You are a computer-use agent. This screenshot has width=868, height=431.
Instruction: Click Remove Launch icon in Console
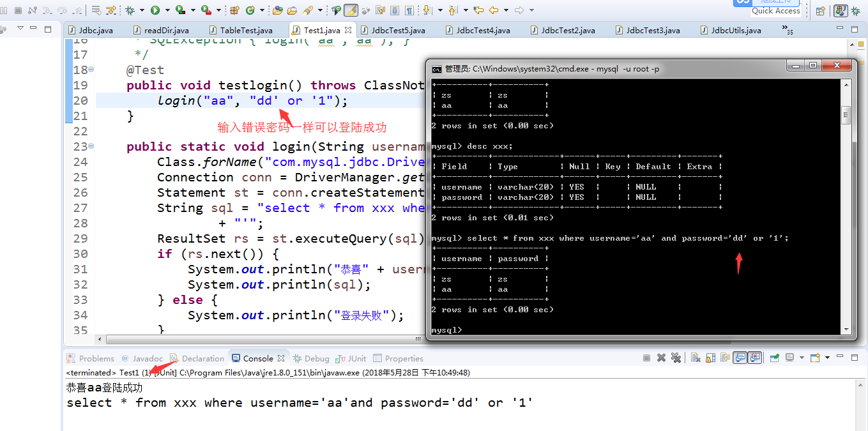pos(662,358)
